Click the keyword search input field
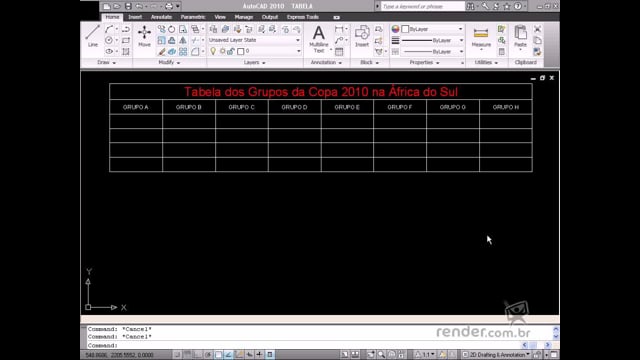Screen dimensions: 640x360 [x=423, y=6]
